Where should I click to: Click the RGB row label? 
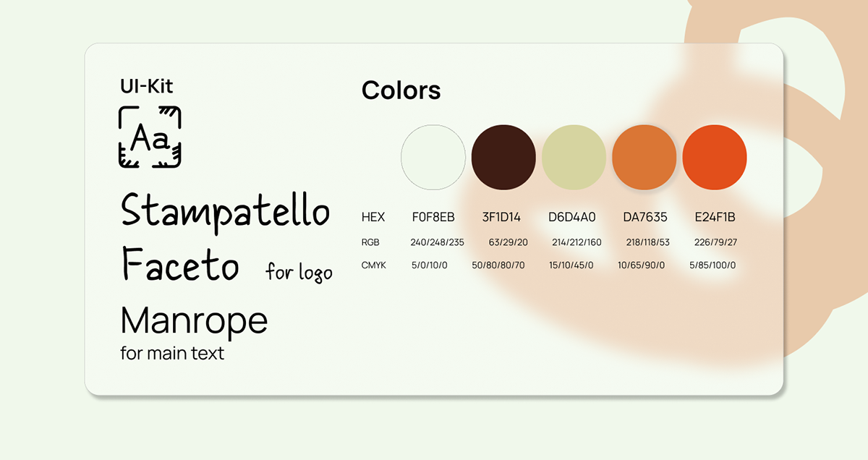(x=370, y=242)
